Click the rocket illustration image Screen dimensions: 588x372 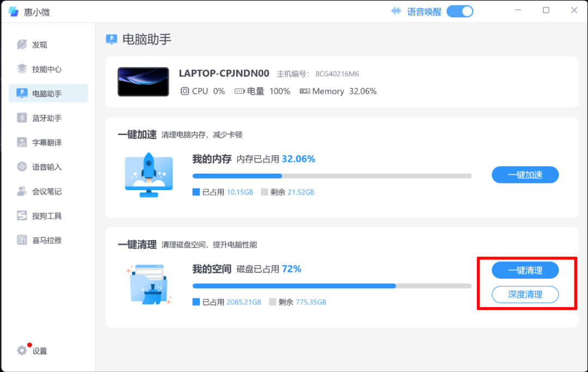coord(149,175)
